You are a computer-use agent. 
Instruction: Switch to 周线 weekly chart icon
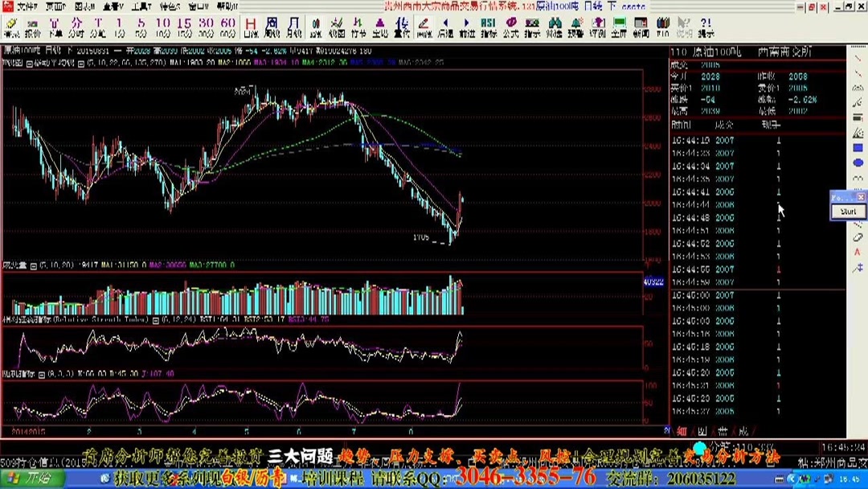point(271,26)
